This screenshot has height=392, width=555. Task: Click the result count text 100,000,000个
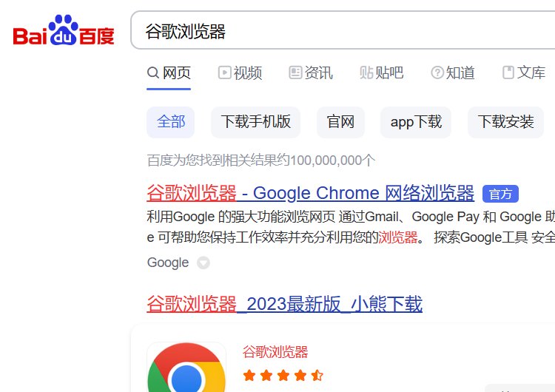click(x=332, y=160)
